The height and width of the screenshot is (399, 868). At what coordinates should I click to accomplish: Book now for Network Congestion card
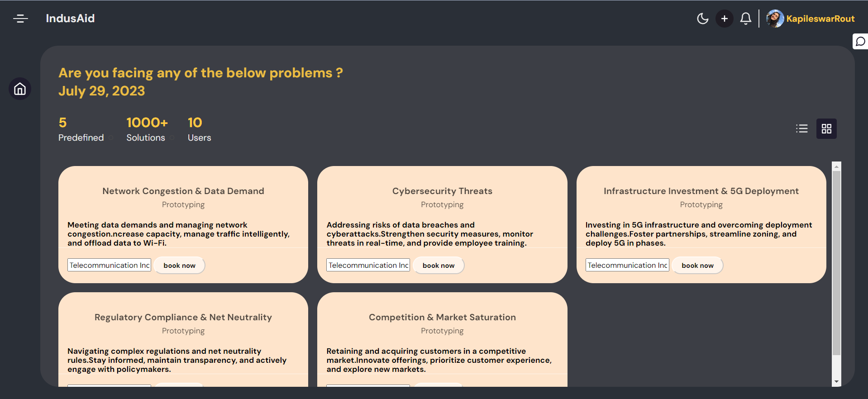pyautogui.click(x=179, y=265)
